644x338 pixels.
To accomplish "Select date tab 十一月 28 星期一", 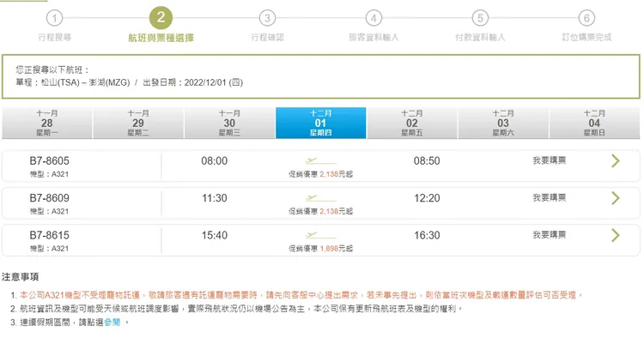I will (x=47, y=123).
